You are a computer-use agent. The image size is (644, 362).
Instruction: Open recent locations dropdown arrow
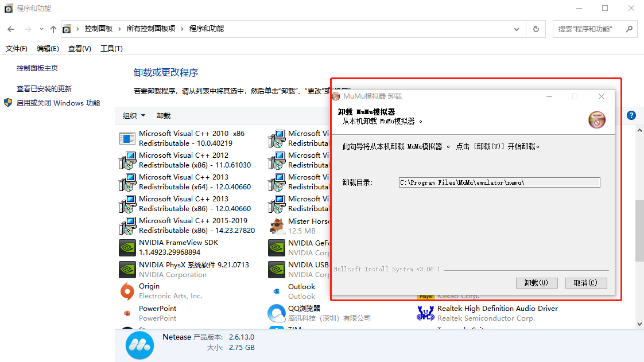pyautogui.click(x=41, y=29)
